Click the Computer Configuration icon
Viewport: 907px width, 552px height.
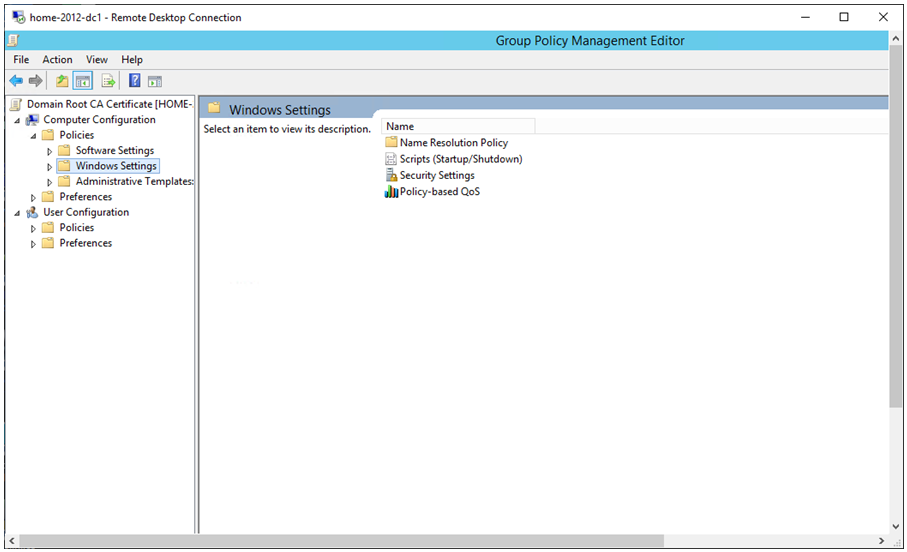(32, 120)
